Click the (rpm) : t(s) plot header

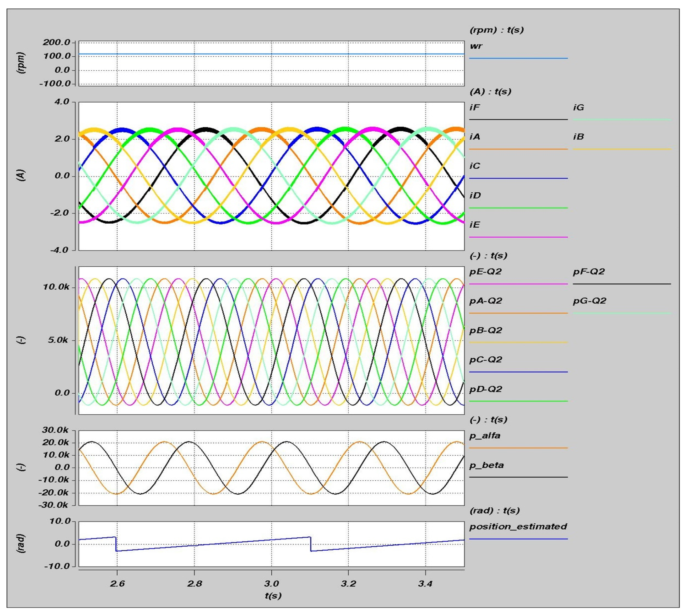[497, 30]
